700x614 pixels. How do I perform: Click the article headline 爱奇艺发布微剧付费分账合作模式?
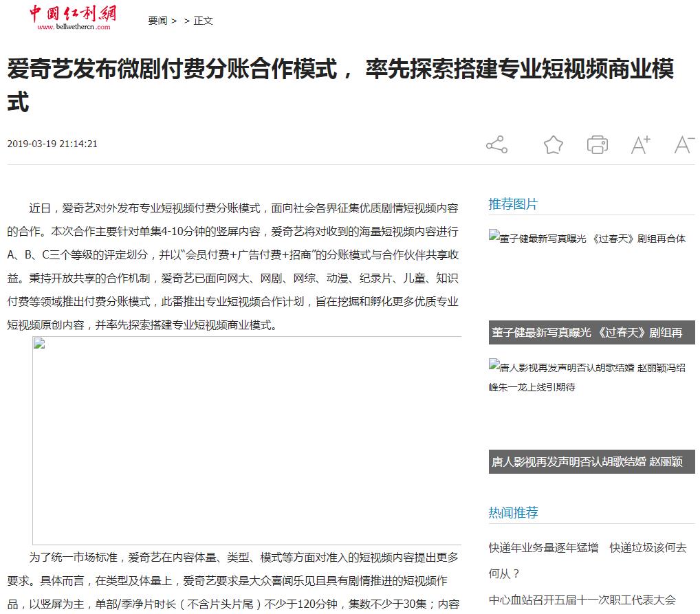click(340, 85)
